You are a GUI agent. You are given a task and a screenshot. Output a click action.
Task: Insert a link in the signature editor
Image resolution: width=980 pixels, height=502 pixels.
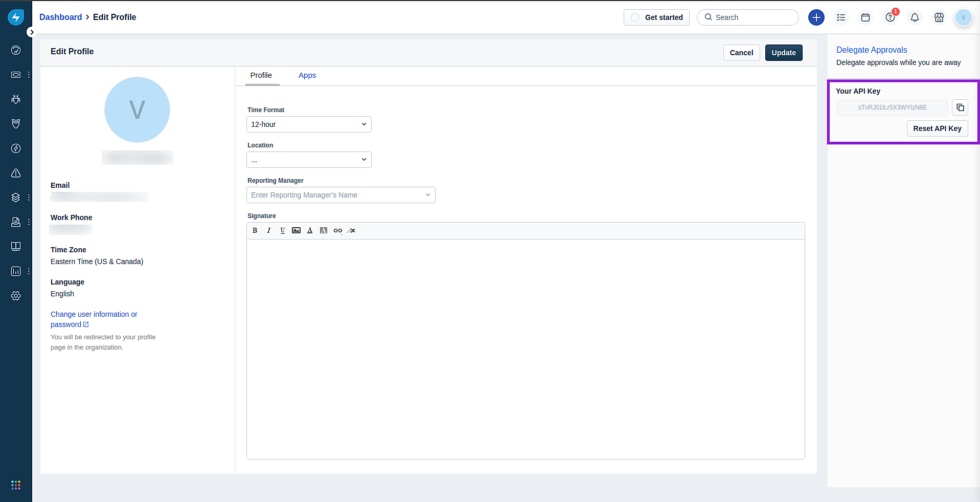pos(337,230)
